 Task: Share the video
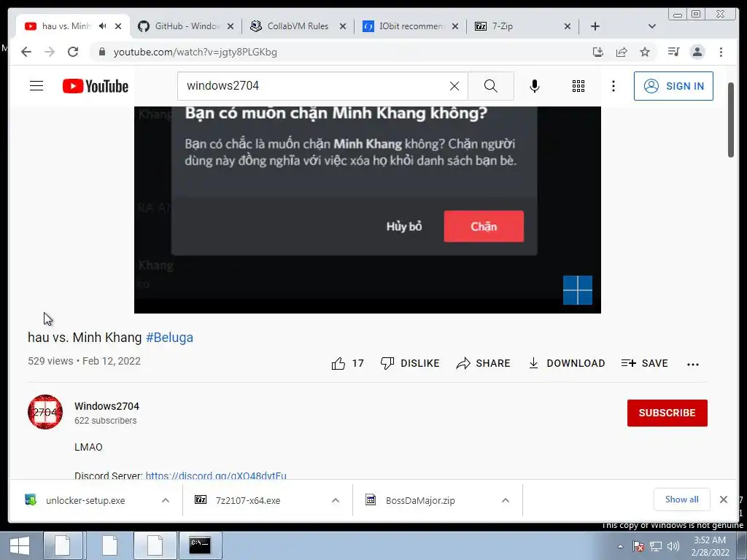click(x=483, y=363)
